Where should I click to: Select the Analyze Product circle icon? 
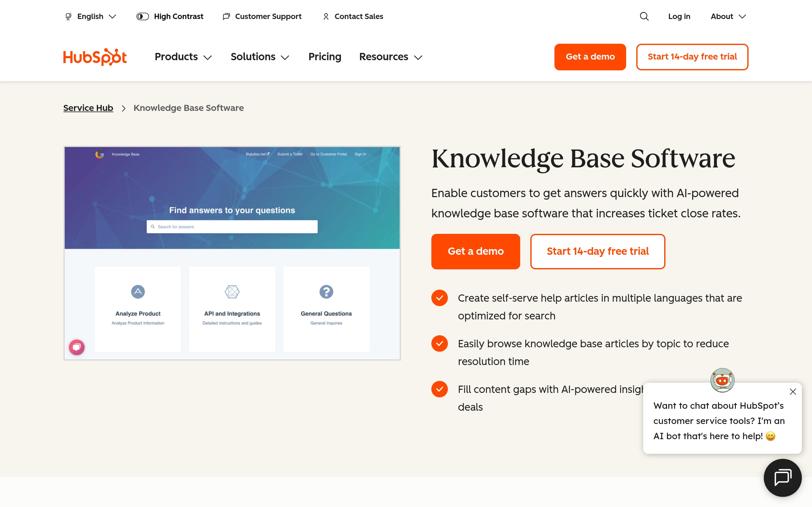[x=138, y=292]
